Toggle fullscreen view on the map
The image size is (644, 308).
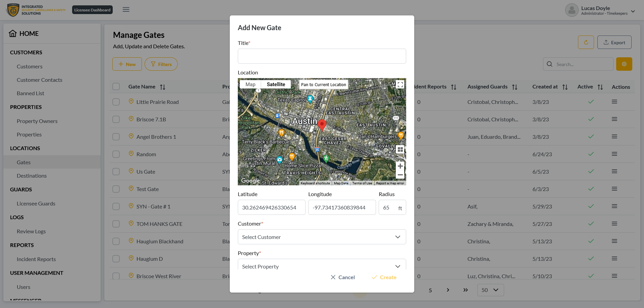coord(400,84)
